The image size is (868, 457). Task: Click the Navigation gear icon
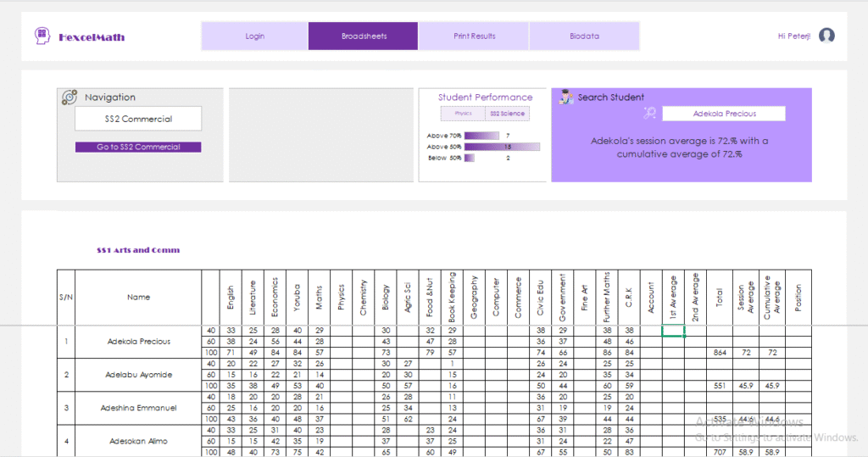[70, 98]
